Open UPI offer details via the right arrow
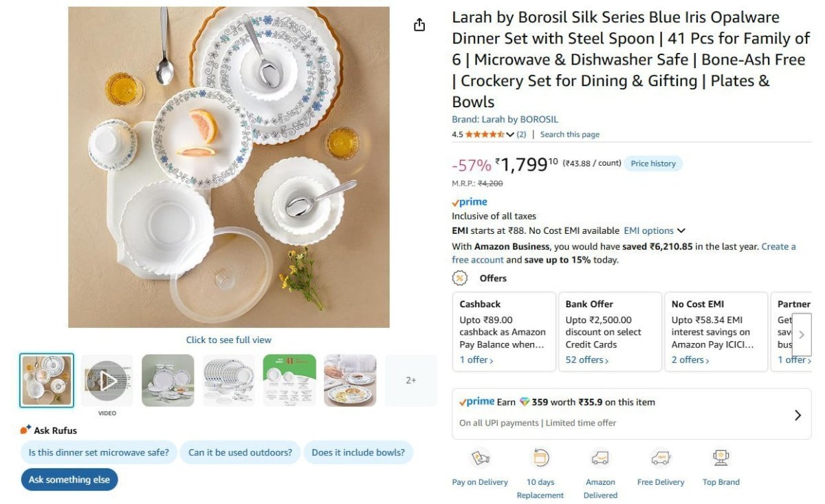This screenshot has width=825, height=504. tap(798, 415)
